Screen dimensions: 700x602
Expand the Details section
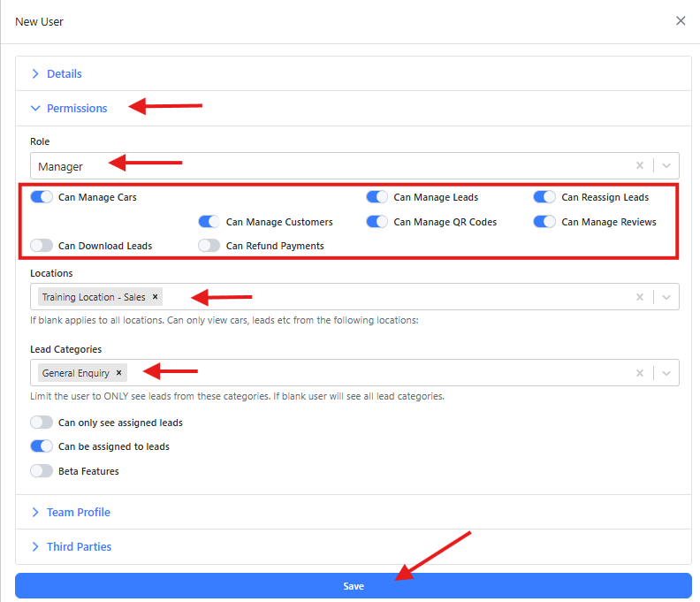64,74
